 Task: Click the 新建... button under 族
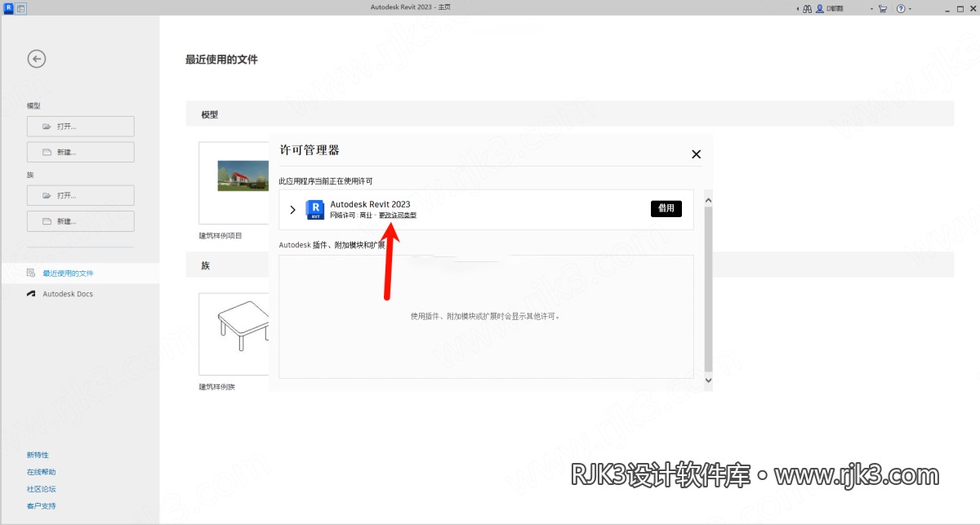80,221
